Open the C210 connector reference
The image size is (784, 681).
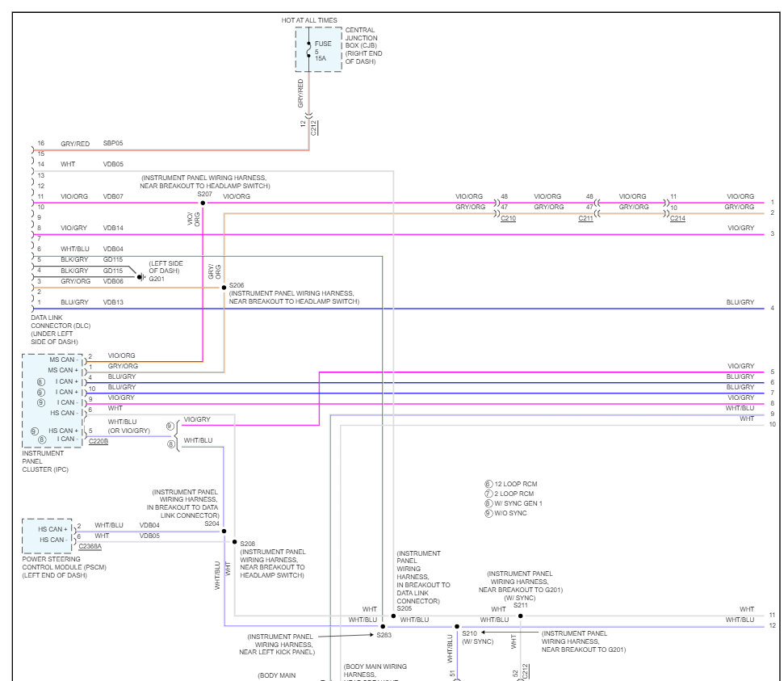[x=508, y=219]
